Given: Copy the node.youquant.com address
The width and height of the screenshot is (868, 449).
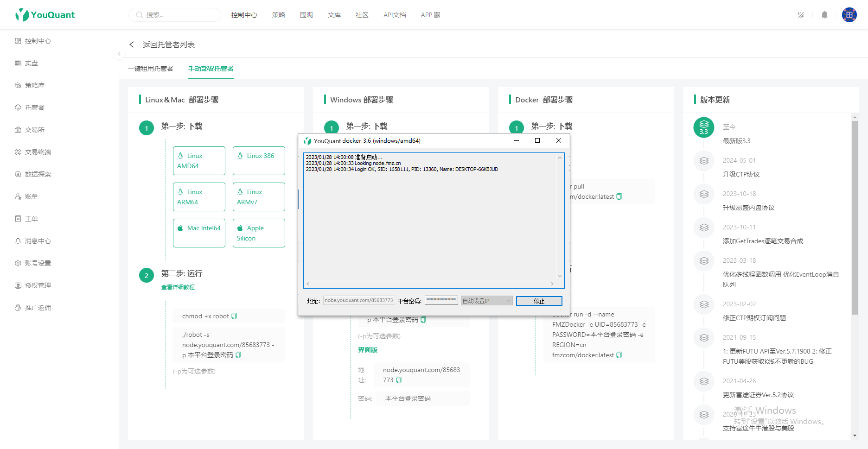Looking at the screenshot, I should coord(399,380).
